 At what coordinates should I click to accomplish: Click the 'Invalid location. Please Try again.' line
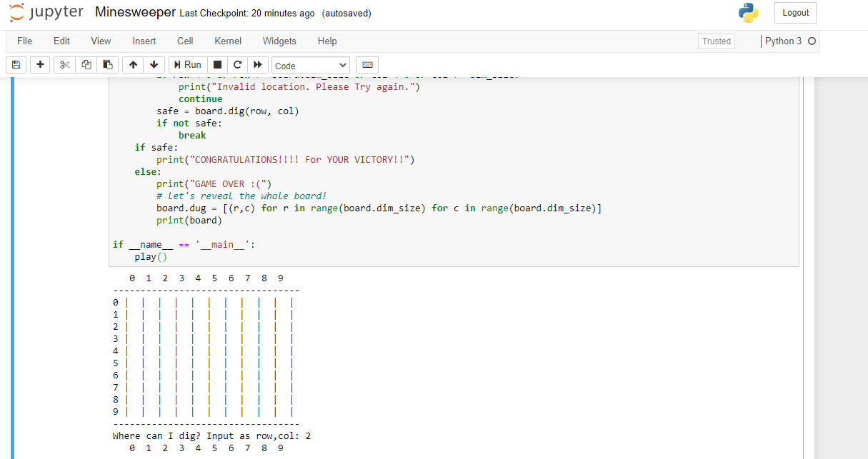coord(299,86)
